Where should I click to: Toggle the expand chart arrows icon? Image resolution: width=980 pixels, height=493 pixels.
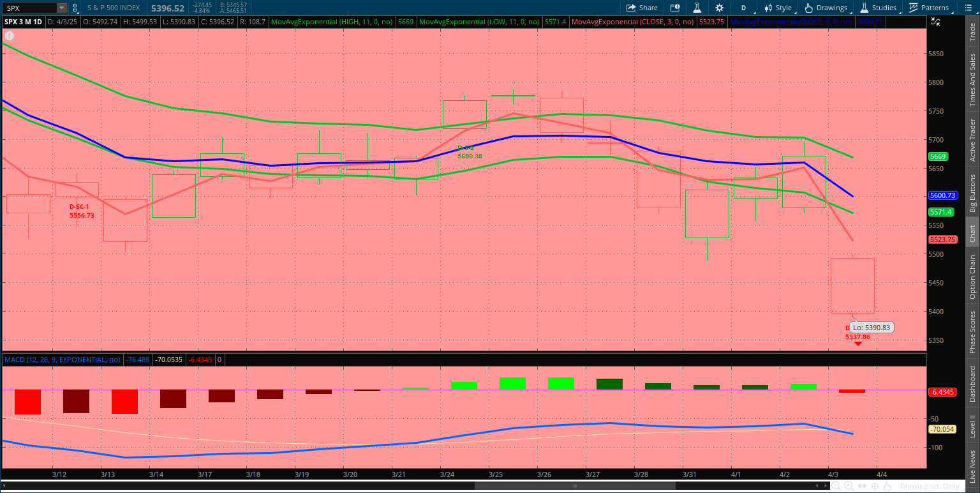coord(935,22)
